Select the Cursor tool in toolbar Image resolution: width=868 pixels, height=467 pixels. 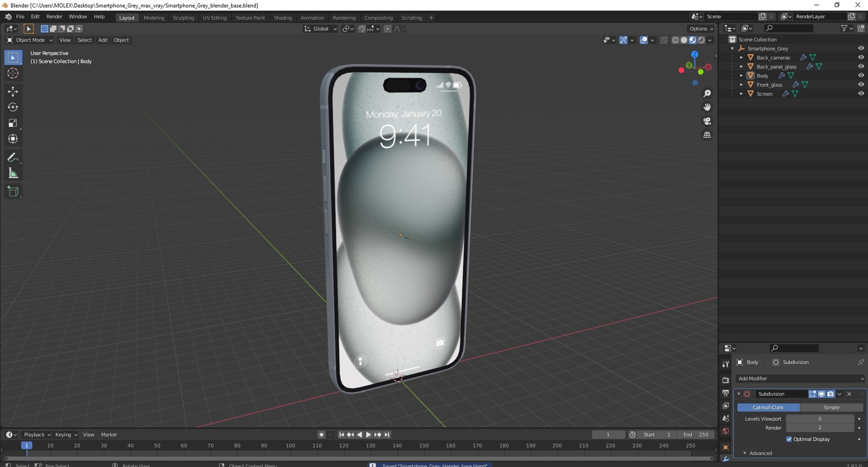[13, 73]
